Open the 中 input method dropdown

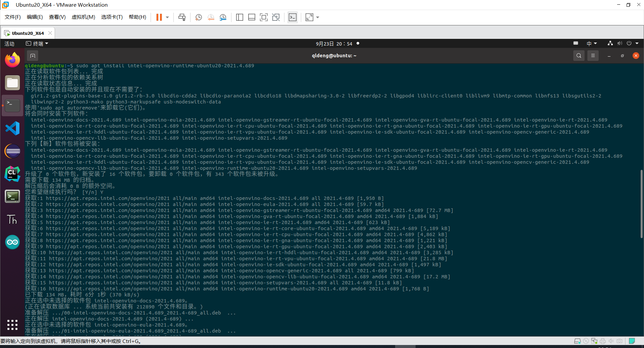tap(592, 44)
